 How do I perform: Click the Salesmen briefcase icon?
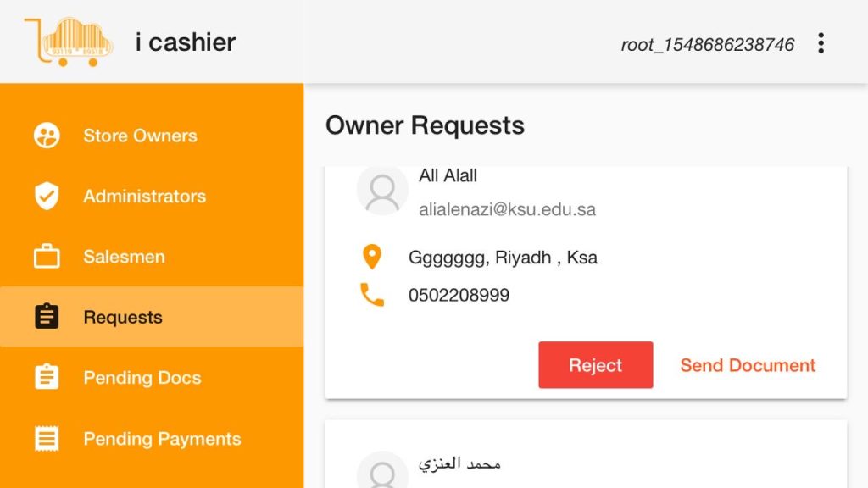pyautogui.click(x=47, y=257)
